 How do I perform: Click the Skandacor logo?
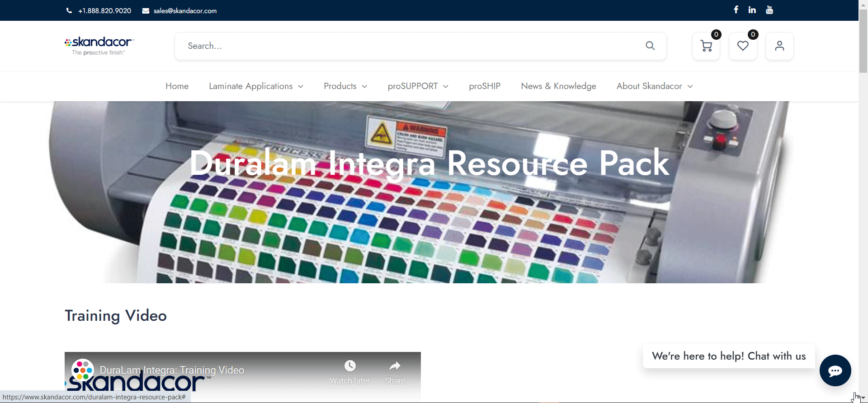(x=99, y=46)
